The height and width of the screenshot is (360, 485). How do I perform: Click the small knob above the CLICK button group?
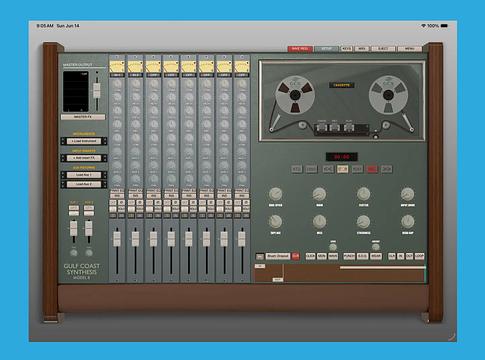coord(333,247)
